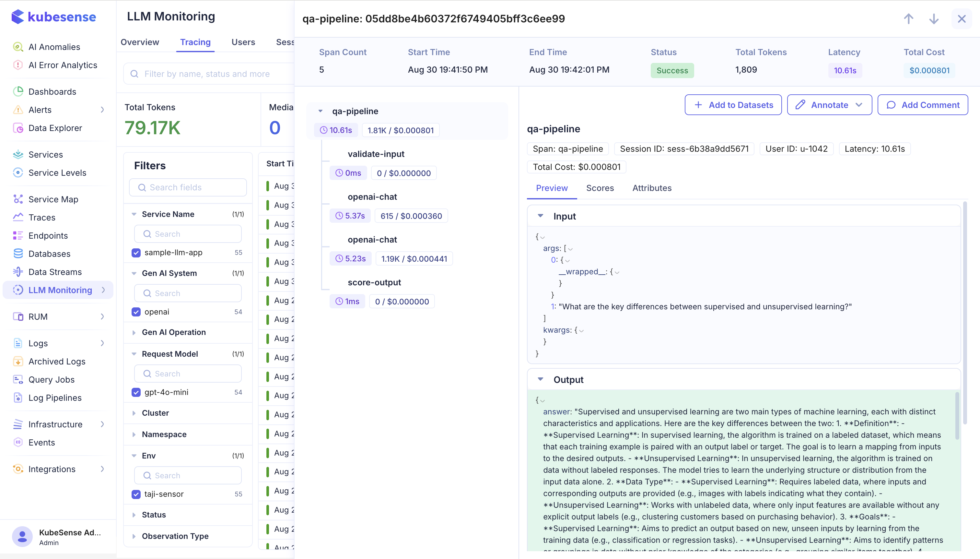Image resolution: width=980 pixels, height=559 pixels.
Task: Collapse the Input section
Action: tap(540, 216)
